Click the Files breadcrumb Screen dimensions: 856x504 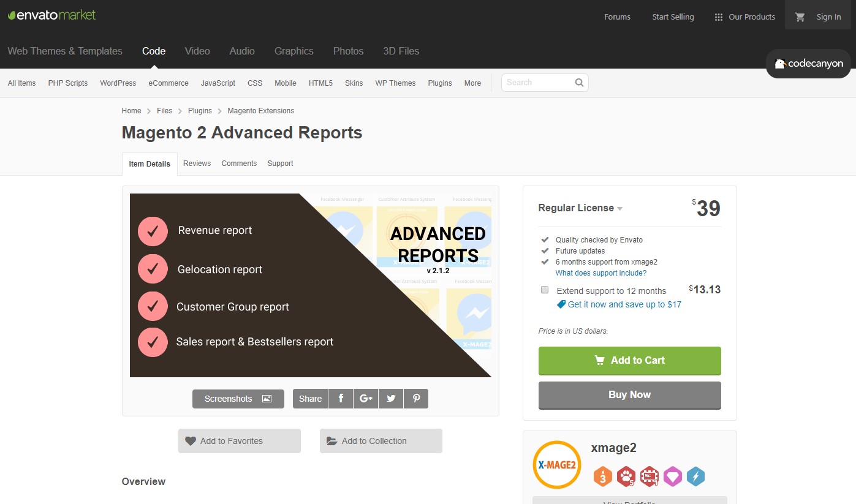[164, 111]
